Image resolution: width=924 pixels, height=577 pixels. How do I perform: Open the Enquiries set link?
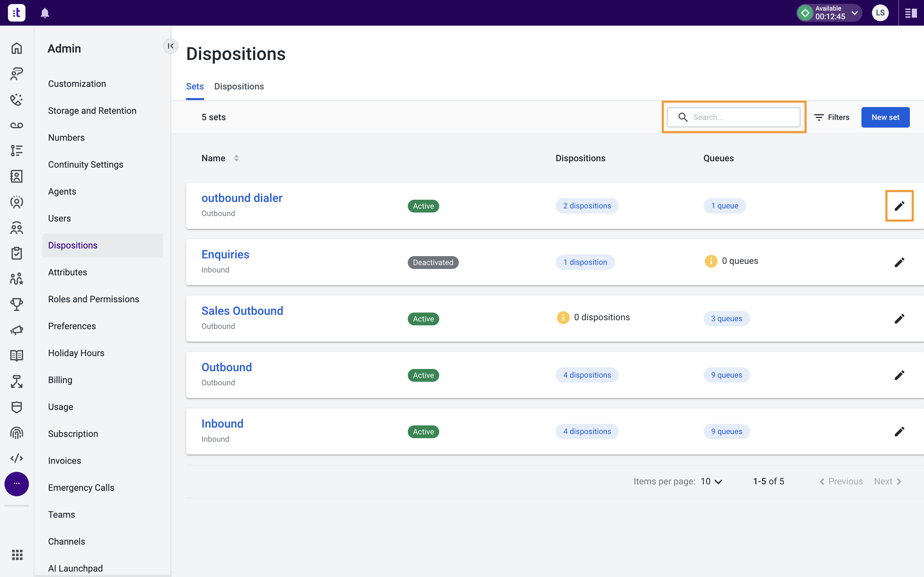(225, 254)
